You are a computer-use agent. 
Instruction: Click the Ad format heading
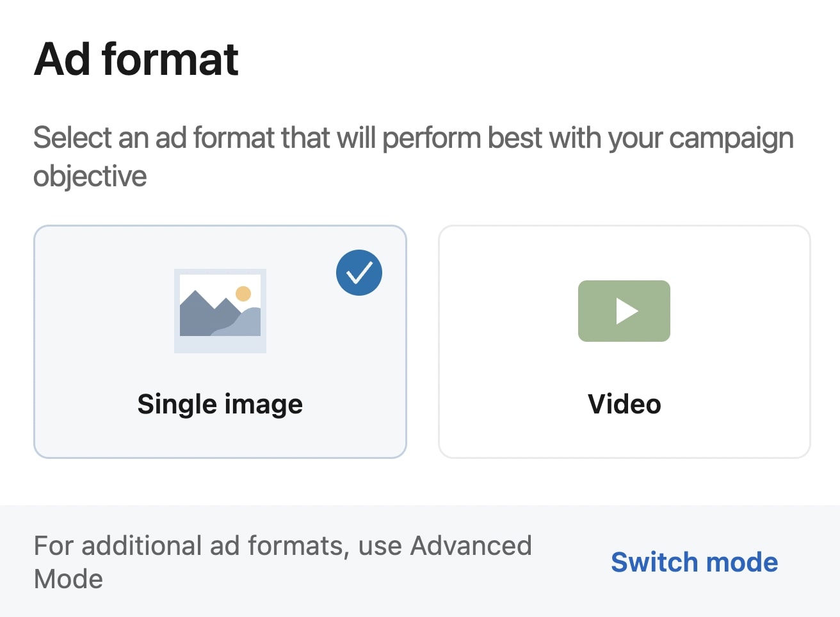pyautogui.click(x=136, y=58)
